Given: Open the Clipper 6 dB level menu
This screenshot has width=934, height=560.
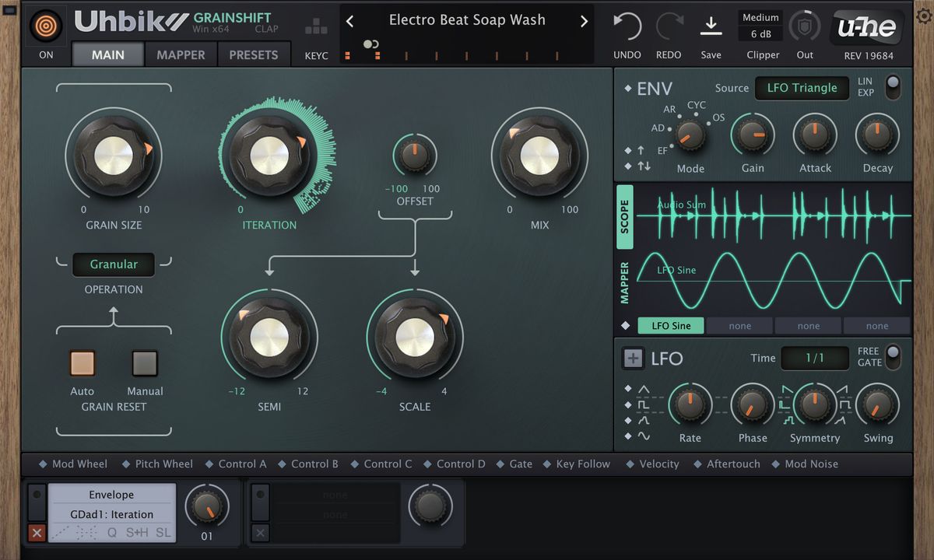Looking at the screenshot, I should click(x=760, y=34).
